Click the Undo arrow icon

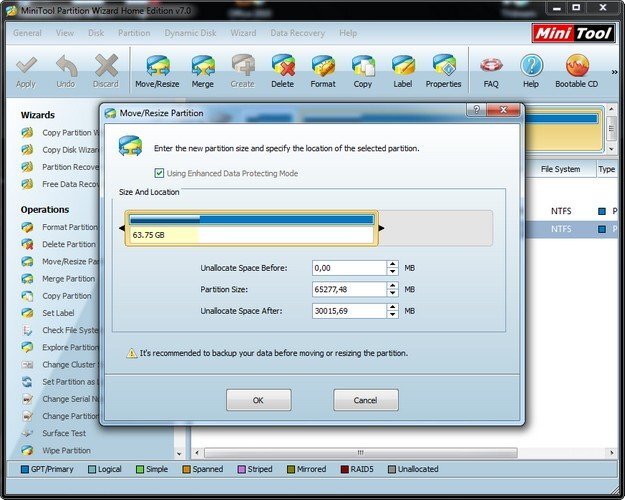point(66,65)
